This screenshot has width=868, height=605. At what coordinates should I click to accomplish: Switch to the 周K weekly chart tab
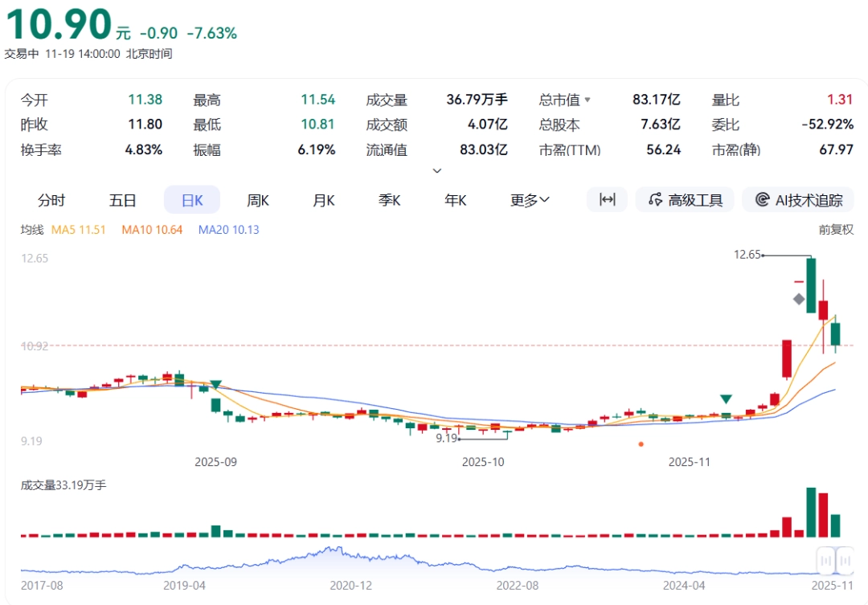click(x=257, y=200)
